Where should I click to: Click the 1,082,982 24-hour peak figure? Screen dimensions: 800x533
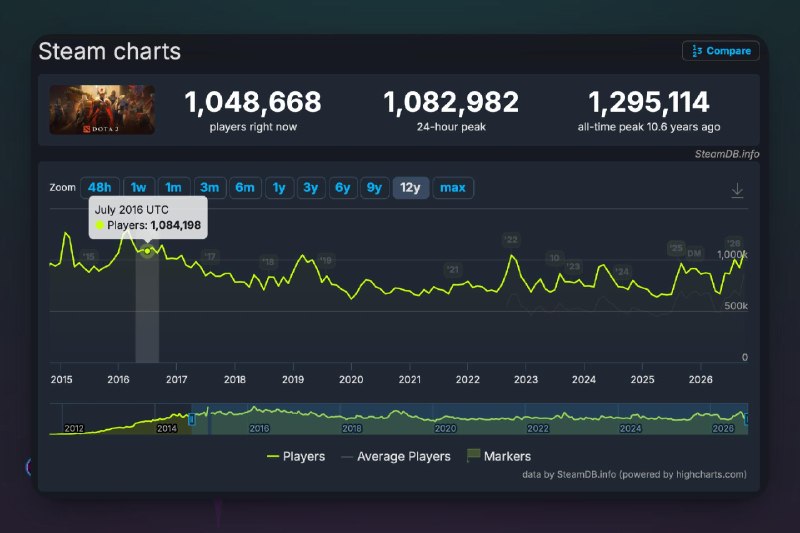pyautogui.click(x=451, y=101)
